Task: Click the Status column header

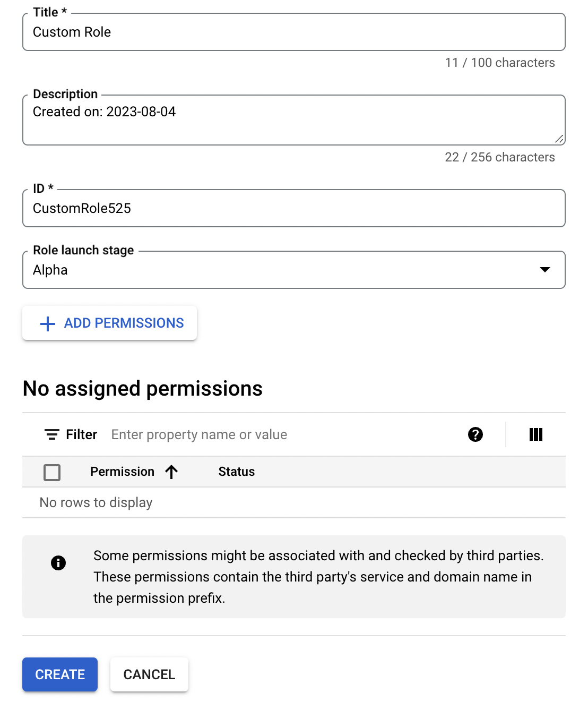Action: click(x=237, y=472)
